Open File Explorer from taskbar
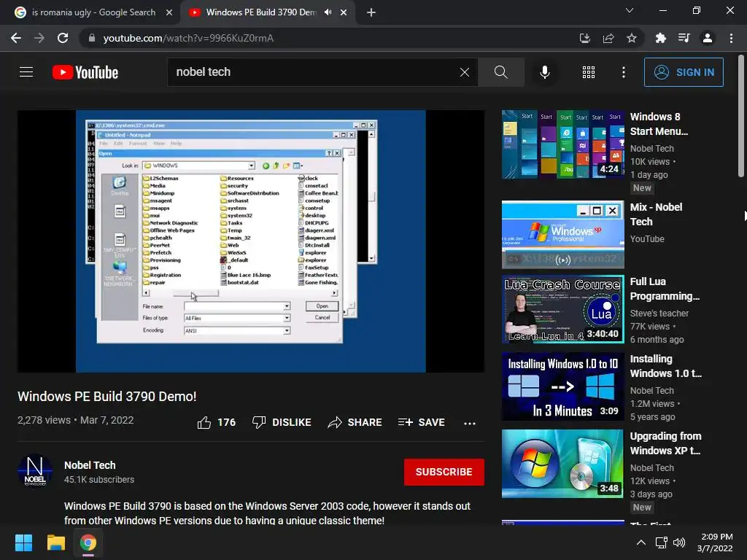Image resolution: width=747 pixels, height=560 pixels. [55, 542]
